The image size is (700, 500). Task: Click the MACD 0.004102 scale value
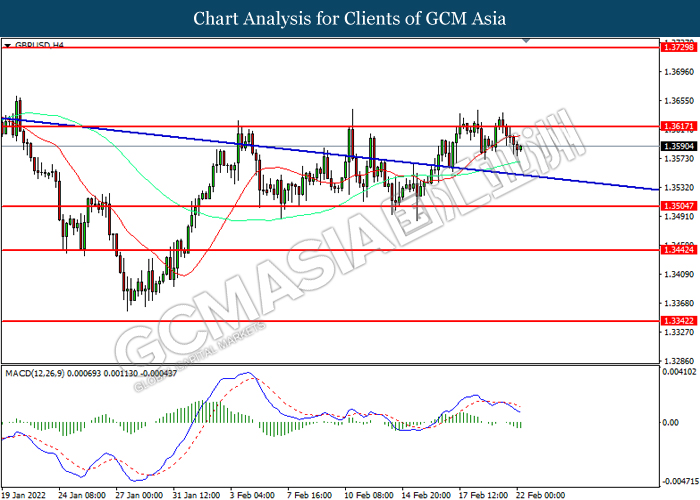click(x=679, y=371)
